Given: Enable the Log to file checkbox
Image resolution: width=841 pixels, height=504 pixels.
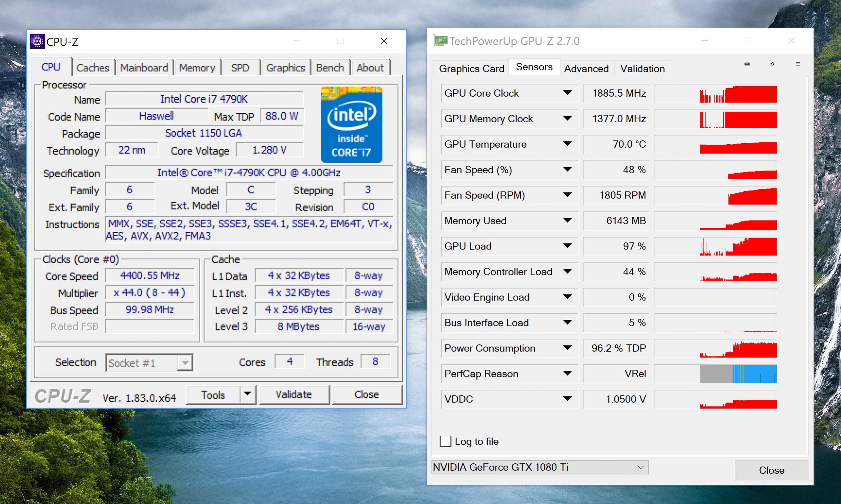Looking at the screenshot, I should [x=445, y=441].
